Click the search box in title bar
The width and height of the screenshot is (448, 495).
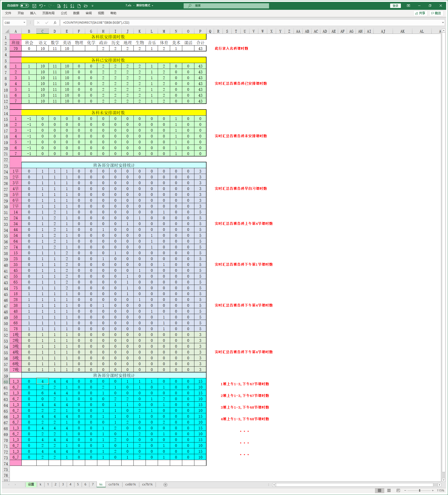[x=226, y=6]
